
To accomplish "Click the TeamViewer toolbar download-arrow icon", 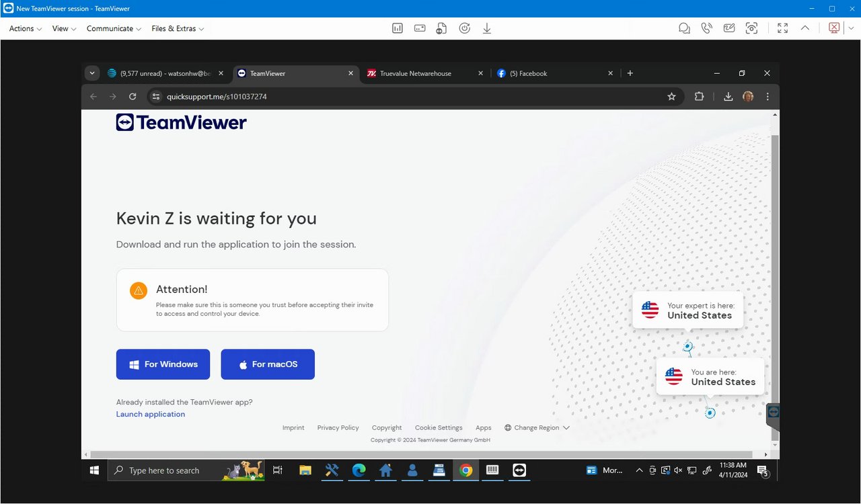I will pos(487,28).
